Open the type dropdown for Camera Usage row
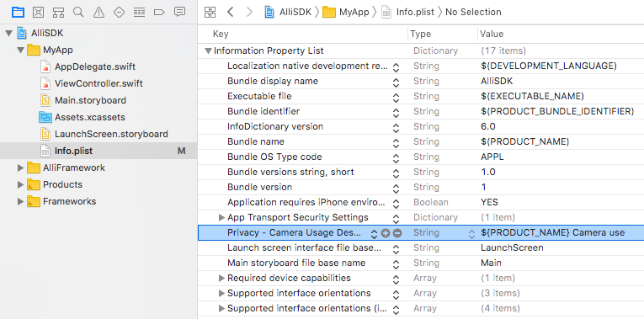Viewport: 644px width, 319px height. (x=471, y=234)
